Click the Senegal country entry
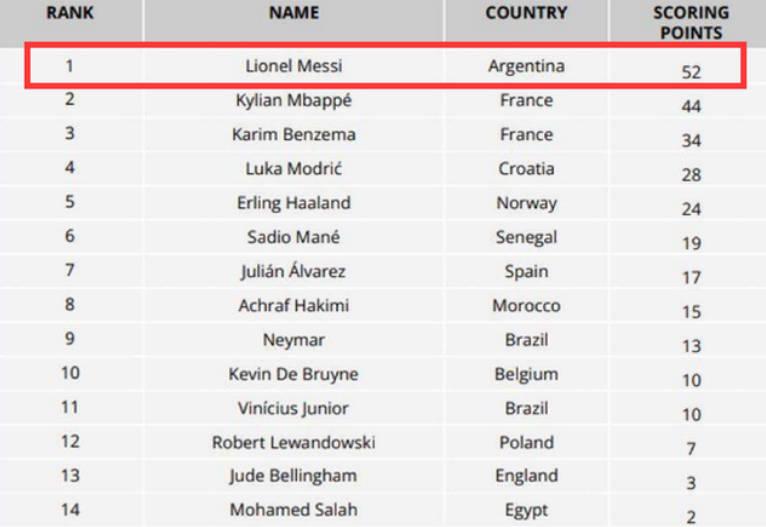The width and height of the screenshot is (766, 527). tap(526, 238)
